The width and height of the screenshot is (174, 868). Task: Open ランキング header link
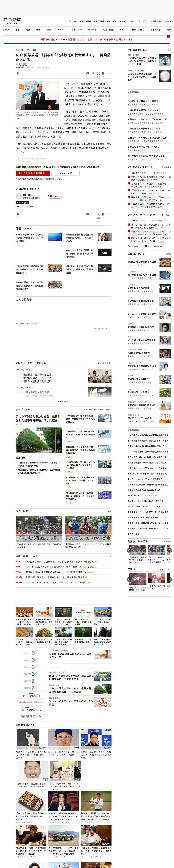pyautogui.click(x=124, y=21)
